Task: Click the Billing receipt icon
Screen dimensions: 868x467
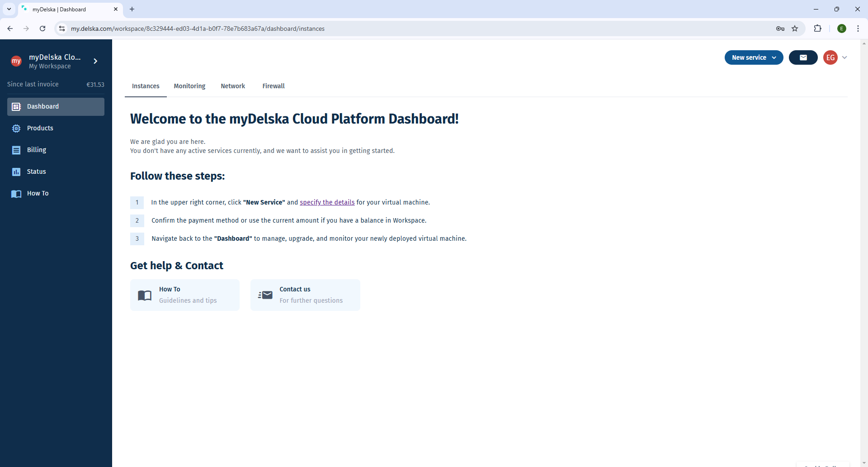Action: click(16, 150)
